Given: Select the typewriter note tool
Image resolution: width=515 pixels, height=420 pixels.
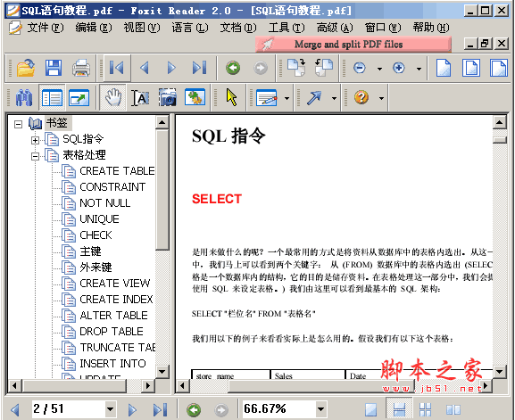Looking at the screenshot, I should tap(266, 97).
